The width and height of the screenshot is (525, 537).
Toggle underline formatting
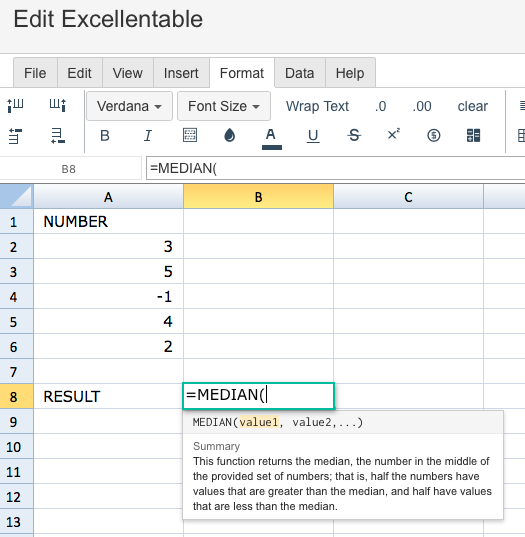pos(313,136)
